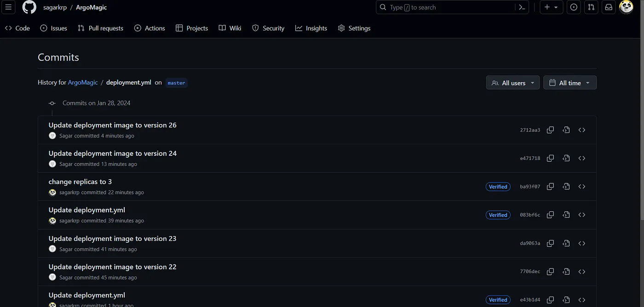Open commit hash ba93f07
The width and height of the screenshot is (644, 307).
coord(530,187)
